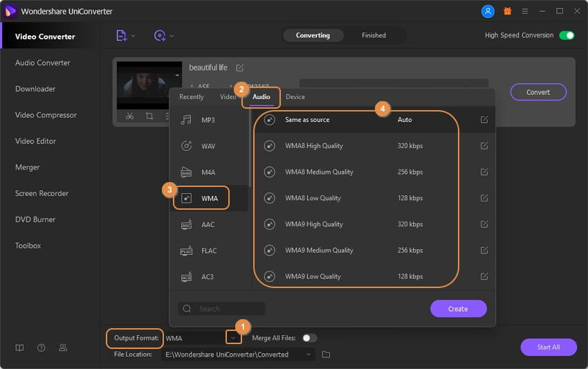
Task: Switch to the Recently tab
Action: coord(191,97)
